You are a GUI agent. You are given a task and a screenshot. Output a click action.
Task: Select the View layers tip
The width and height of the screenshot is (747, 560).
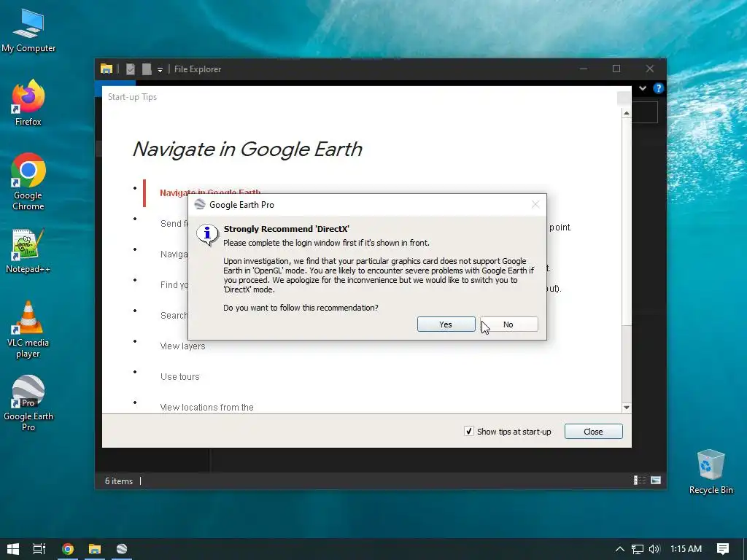click(x=182, y=346)
